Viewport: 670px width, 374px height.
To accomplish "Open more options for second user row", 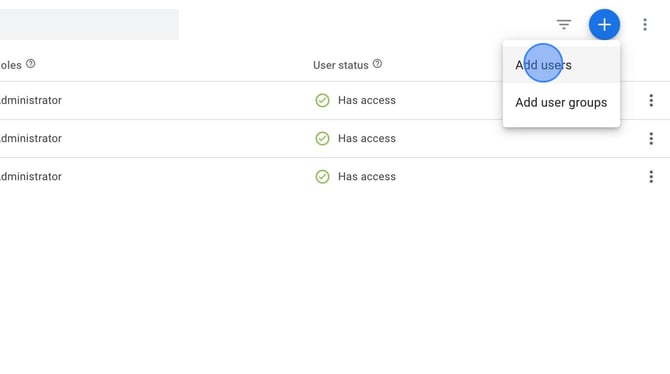I will (651, 138).
